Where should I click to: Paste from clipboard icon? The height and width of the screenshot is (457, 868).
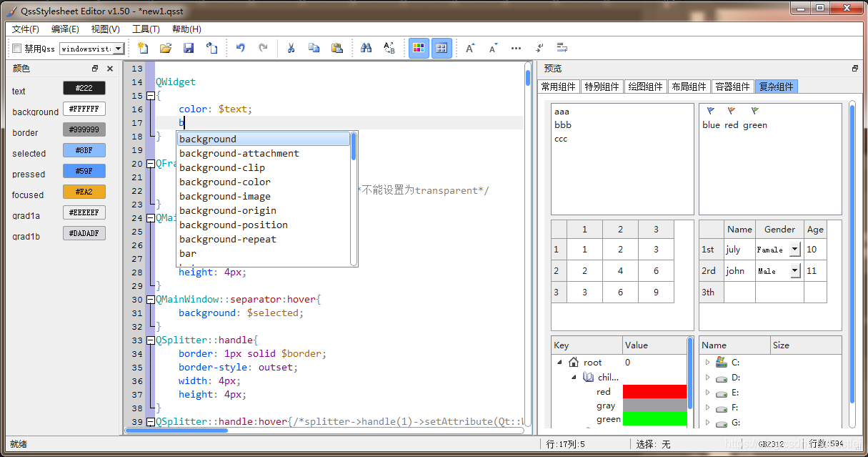[x=336, y=48]
